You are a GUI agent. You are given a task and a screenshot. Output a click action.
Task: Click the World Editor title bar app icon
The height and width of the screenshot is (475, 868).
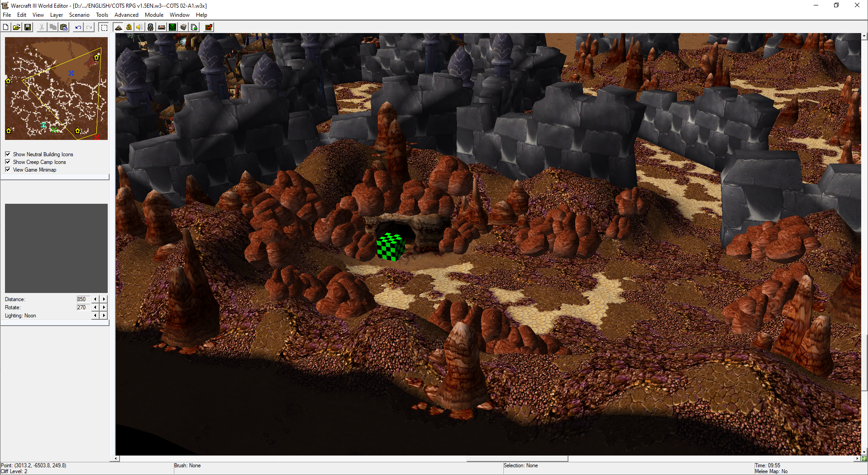coord(5,5)
